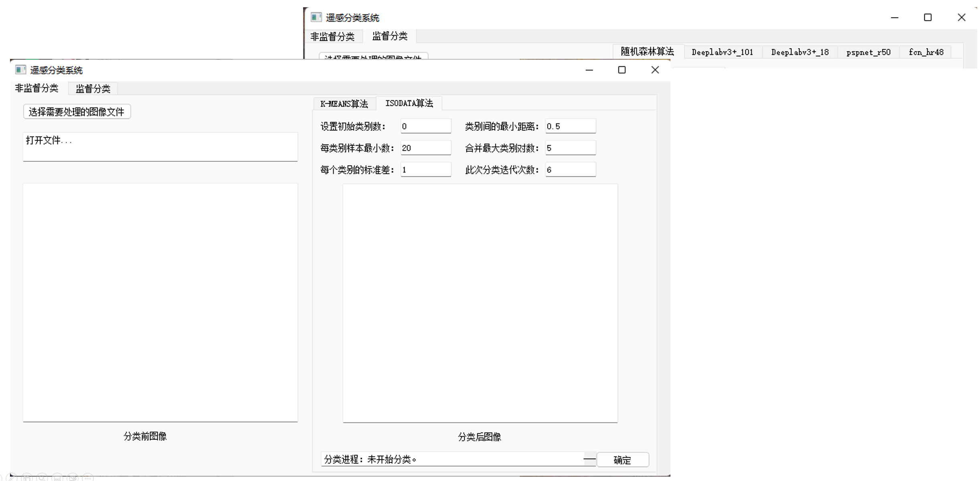
Task: Open the Deeplabv3+_101 tab
Action: 722,52
